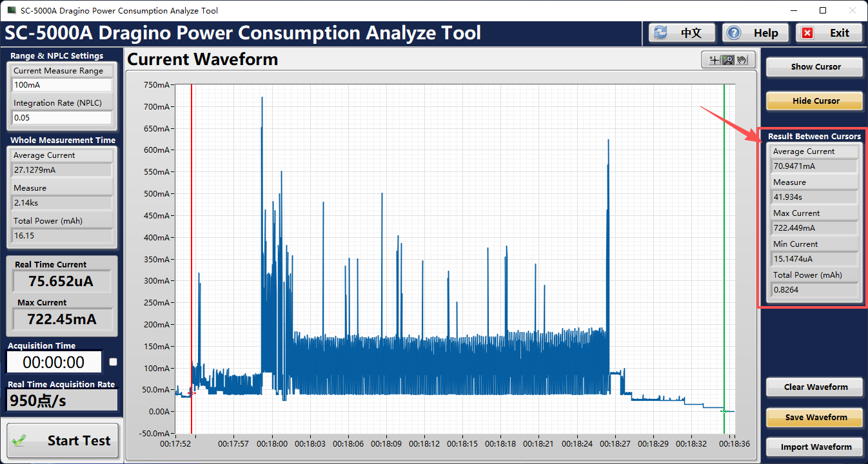868x464 pixels.
Task: Click the Start Test button
Action: tap(63, 441)
